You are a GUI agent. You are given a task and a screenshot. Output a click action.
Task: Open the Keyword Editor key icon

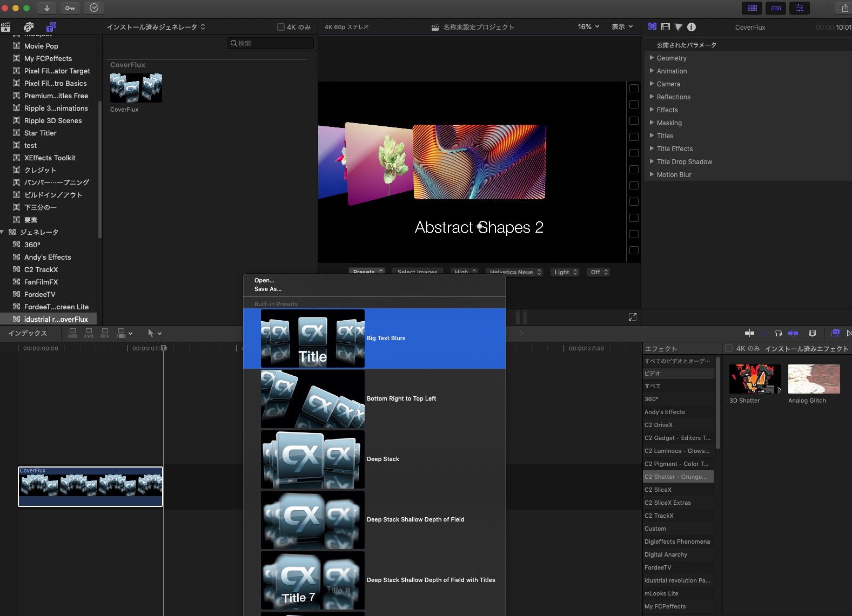pyautogui.click(x=70, y=8)
